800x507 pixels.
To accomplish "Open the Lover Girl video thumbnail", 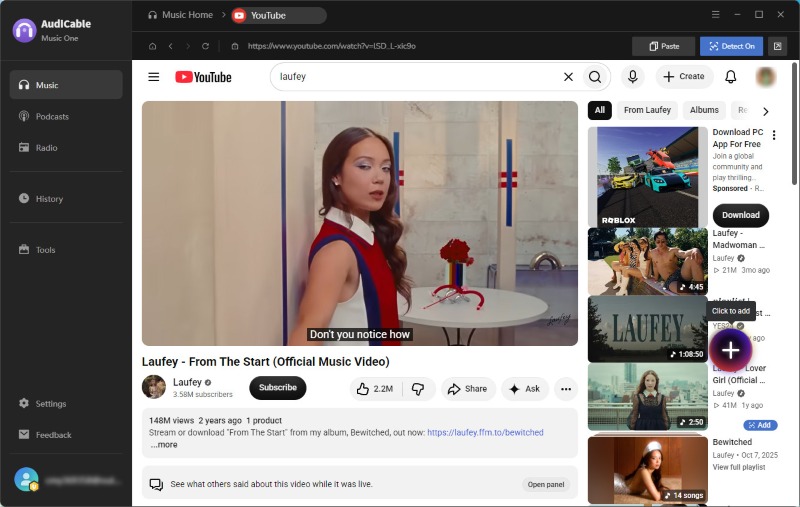I will click(x=647, y=397).
